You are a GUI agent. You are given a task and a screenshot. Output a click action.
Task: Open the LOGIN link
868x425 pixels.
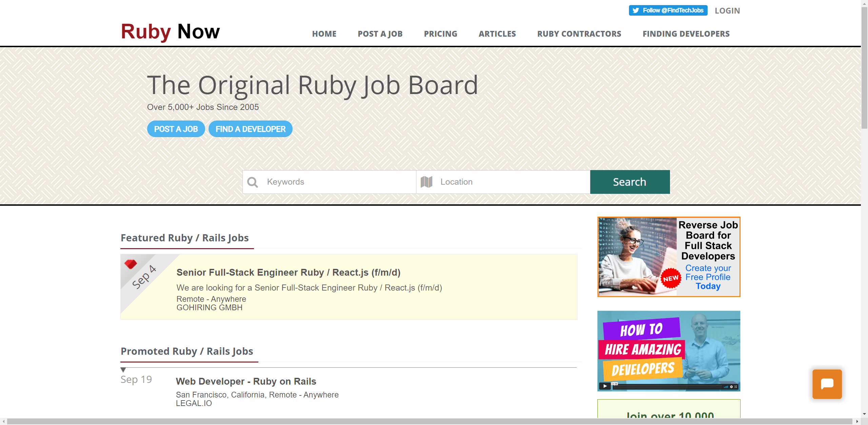(x=727, y=11)
